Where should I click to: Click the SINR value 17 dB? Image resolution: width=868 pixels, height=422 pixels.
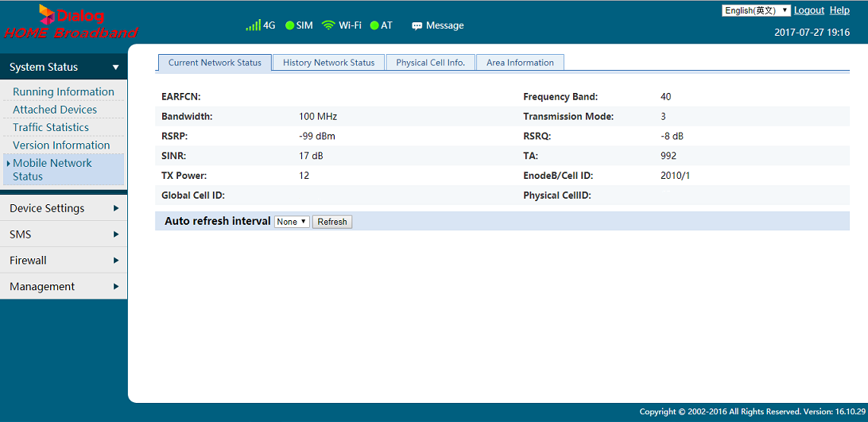click(x=311, y=157)
